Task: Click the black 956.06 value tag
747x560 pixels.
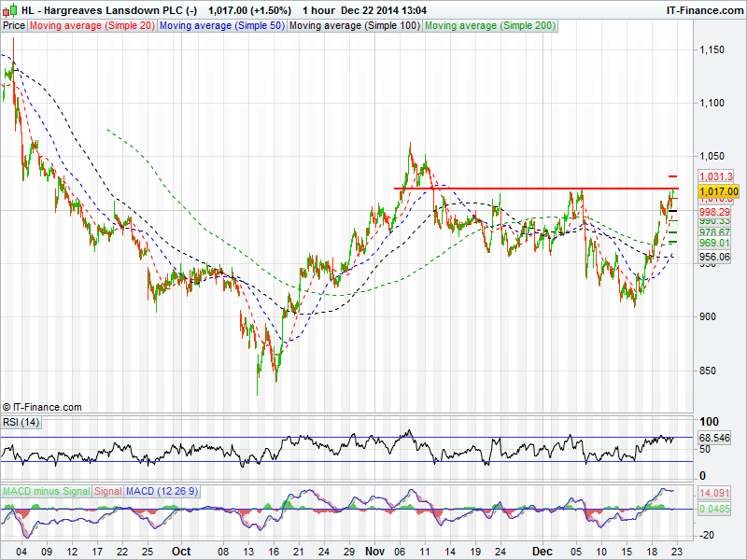Action: click(716, 257)
